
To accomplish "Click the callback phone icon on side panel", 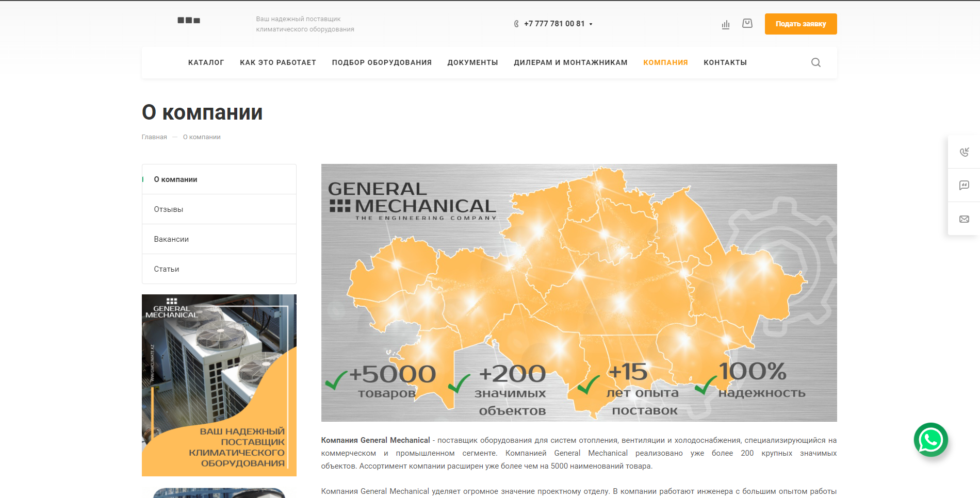I will (x=964, y=152).
